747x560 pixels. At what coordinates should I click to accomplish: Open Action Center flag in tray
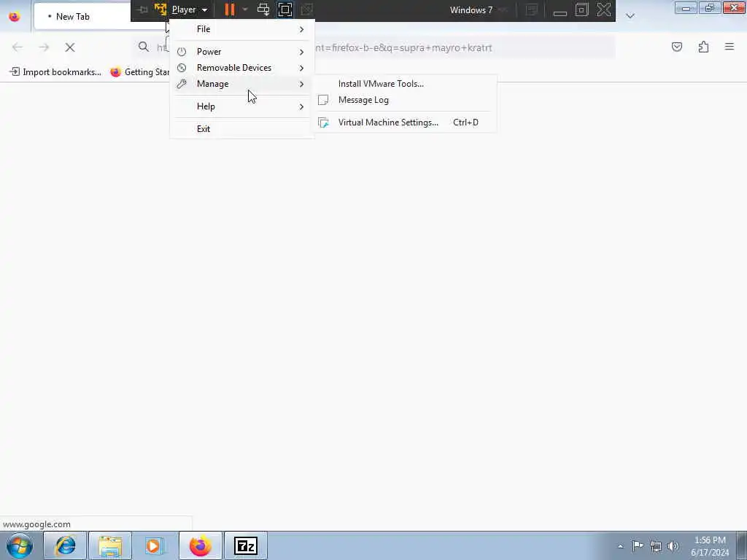click(638, 545)
